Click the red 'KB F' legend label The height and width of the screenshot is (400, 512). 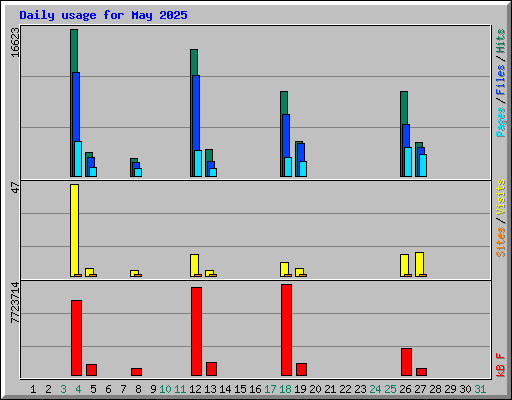pos(500,365)
